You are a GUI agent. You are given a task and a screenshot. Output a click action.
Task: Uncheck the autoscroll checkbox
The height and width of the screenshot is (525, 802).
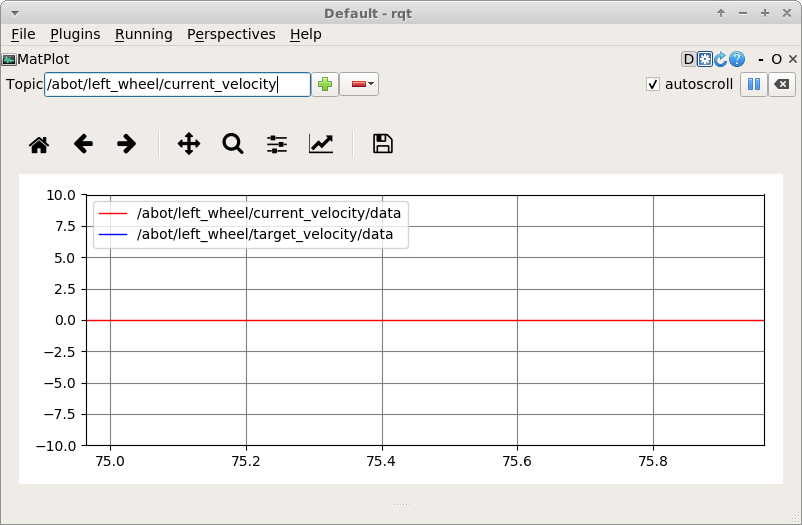click(x=653, y=85)
